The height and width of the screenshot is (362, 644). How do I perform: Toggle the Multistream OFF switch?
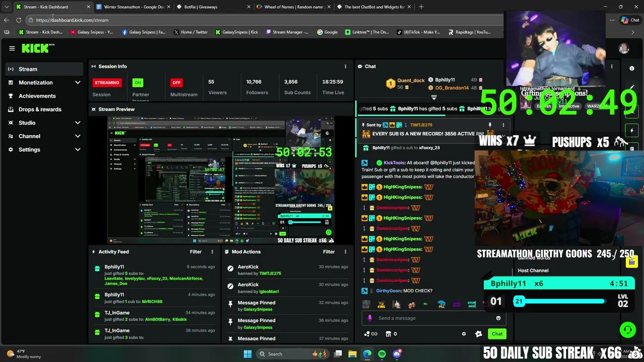(176, 82)
